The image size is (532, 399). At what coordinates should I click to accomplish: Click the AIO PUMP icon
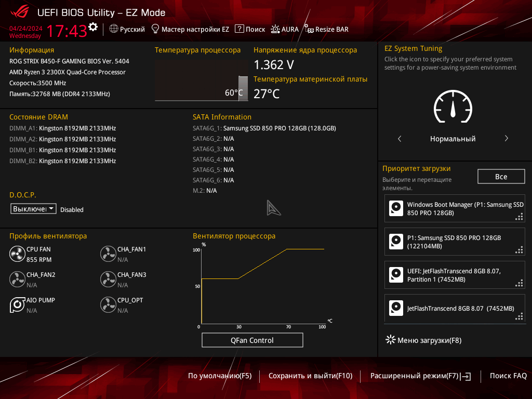click(x=17, y=304)
